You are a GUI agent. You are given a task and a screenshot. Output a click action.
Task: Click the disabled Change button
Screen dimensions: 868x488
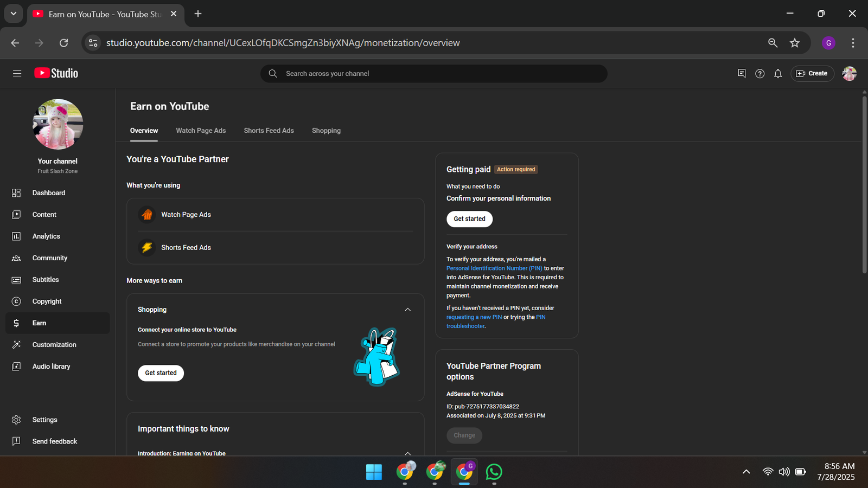[x=464, y=435]
